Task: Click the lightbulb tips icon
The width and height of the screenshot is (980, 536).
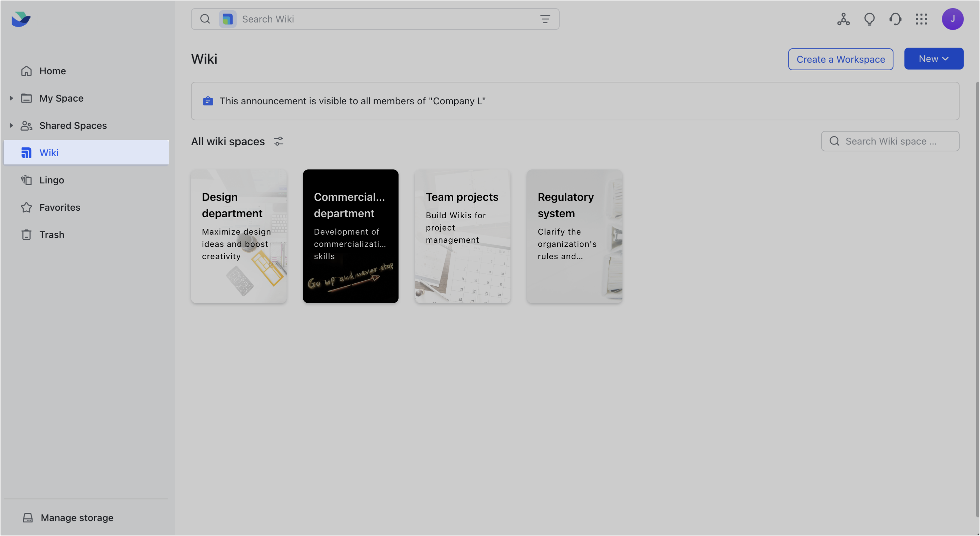Action: click(x=869, y=19)
